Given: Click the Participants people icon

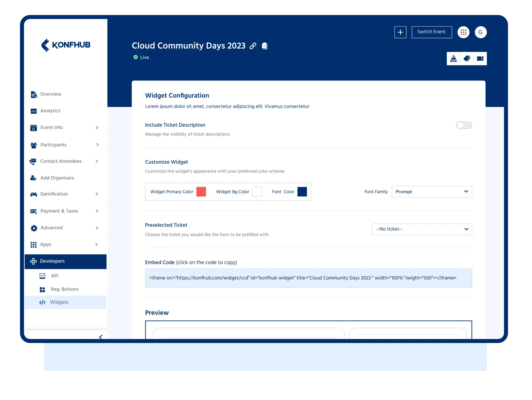Looking at the screenshot, I should coord(33,145).
